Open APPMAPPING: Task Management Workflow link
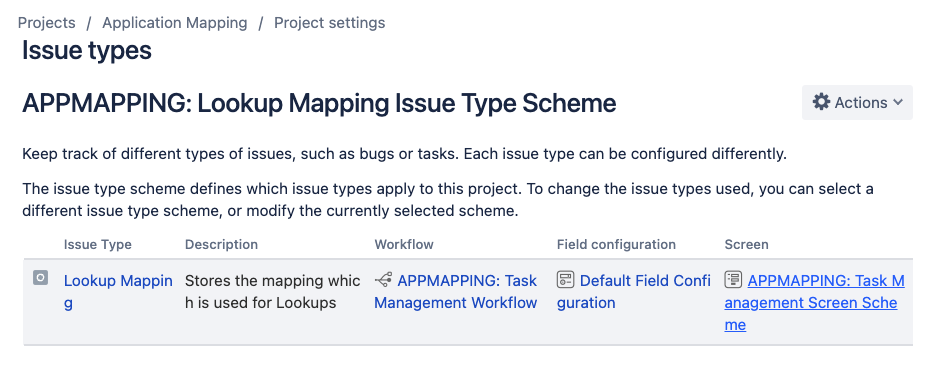931x376 pixels. coord(455,292)
